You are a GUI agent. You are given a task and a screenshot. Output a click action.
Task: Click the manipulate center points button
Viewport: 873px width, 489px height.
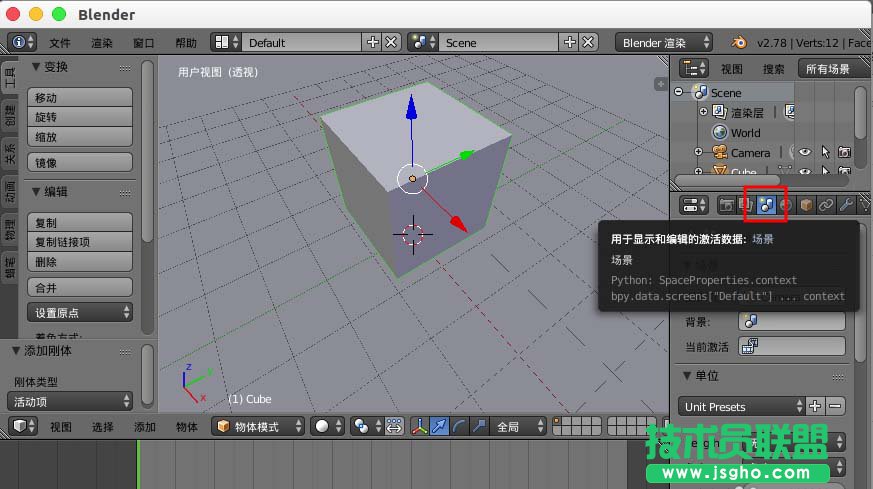[394, 427]
